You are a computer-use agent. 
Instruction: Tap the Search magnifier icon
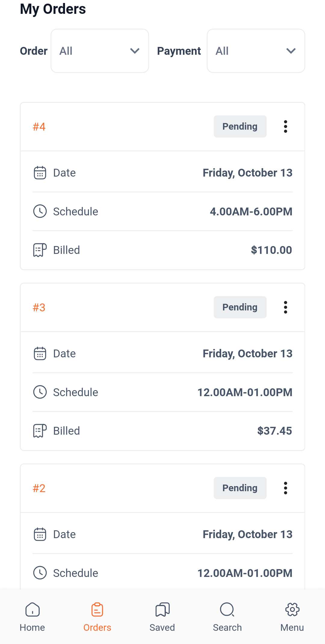tap(227, 610)
